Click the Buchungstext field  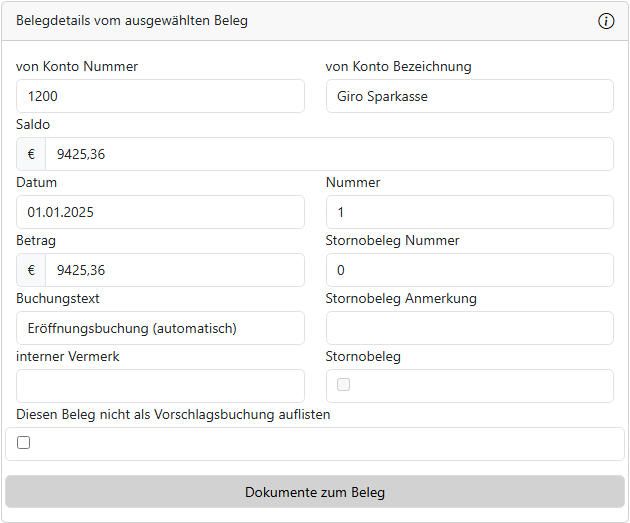(x=160, y=328)
